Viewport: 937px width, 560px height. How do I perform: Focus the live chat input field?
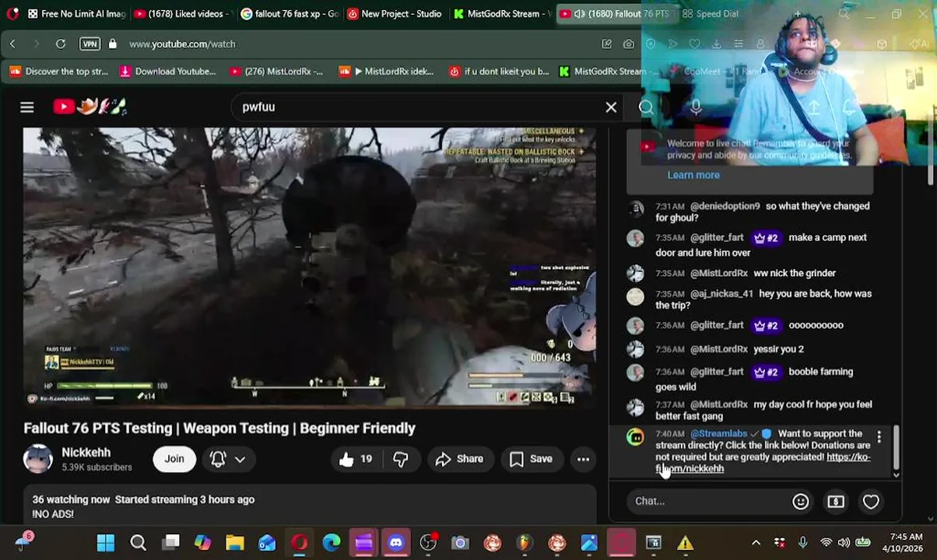(708, 501)
